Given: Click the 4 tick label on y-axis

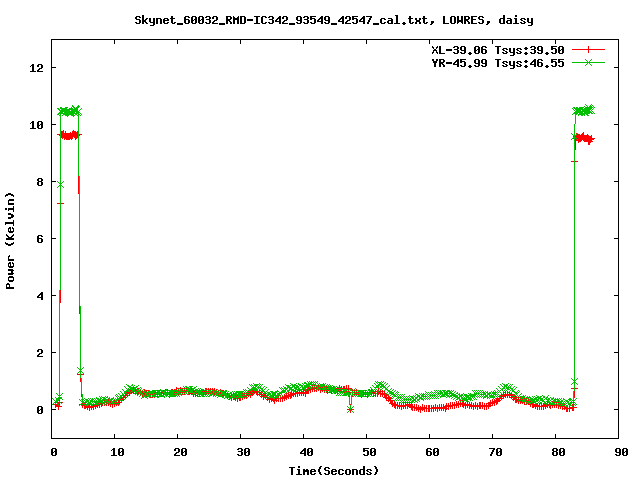Looking at the screenshot, I should pos(41,296).
